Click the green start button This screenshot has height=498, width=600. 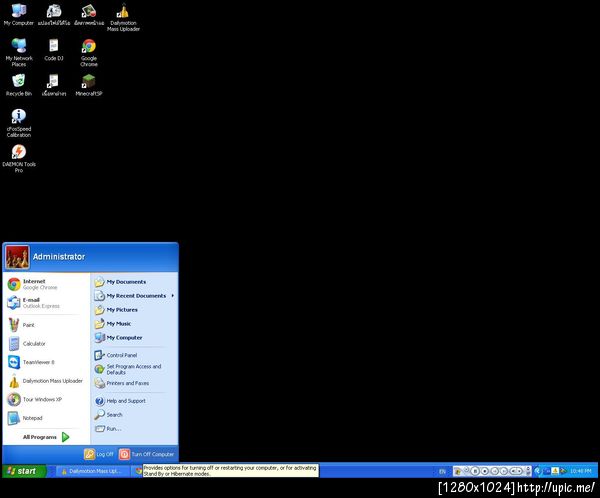click(x=24, y=471)
